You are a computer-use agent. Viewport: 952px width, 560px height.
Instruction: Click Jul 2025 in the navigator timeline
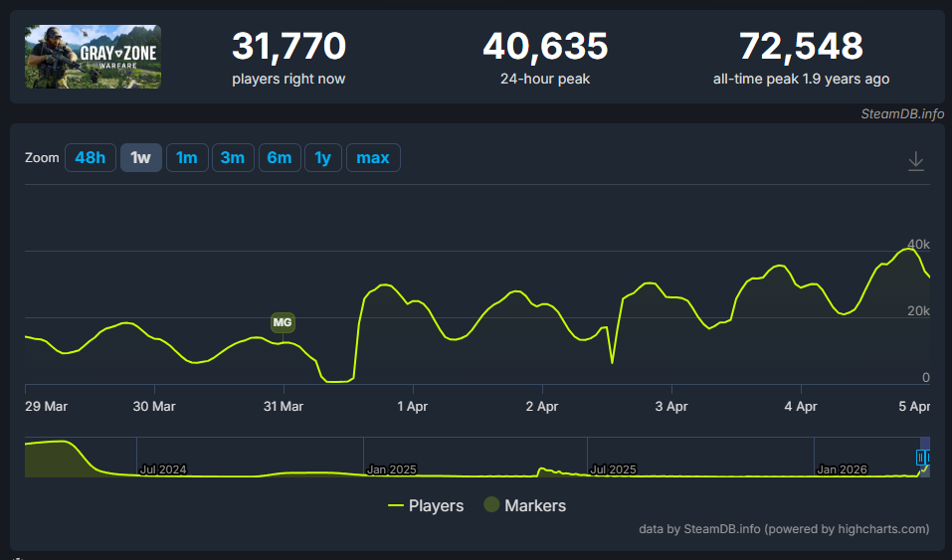coord(613,469)
